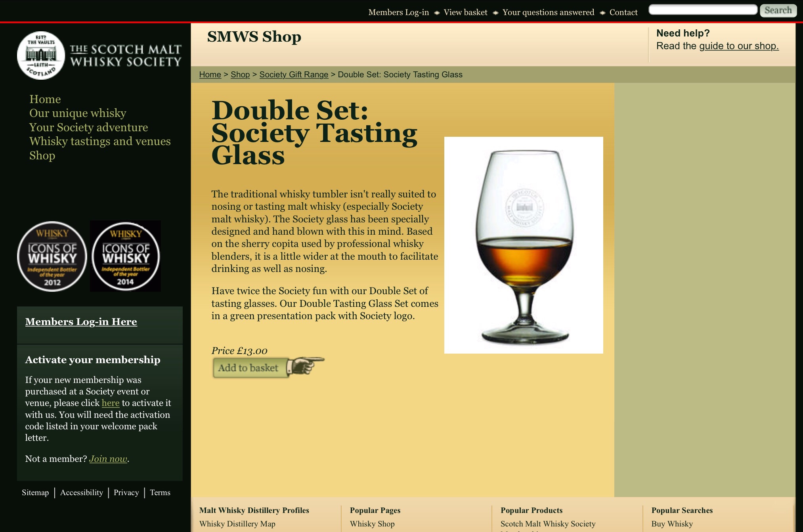Image resolution: width=803 pixels, height=532 pixels.
Task: Click the pointing hand beside Add to basket
Action: [306, 365]
